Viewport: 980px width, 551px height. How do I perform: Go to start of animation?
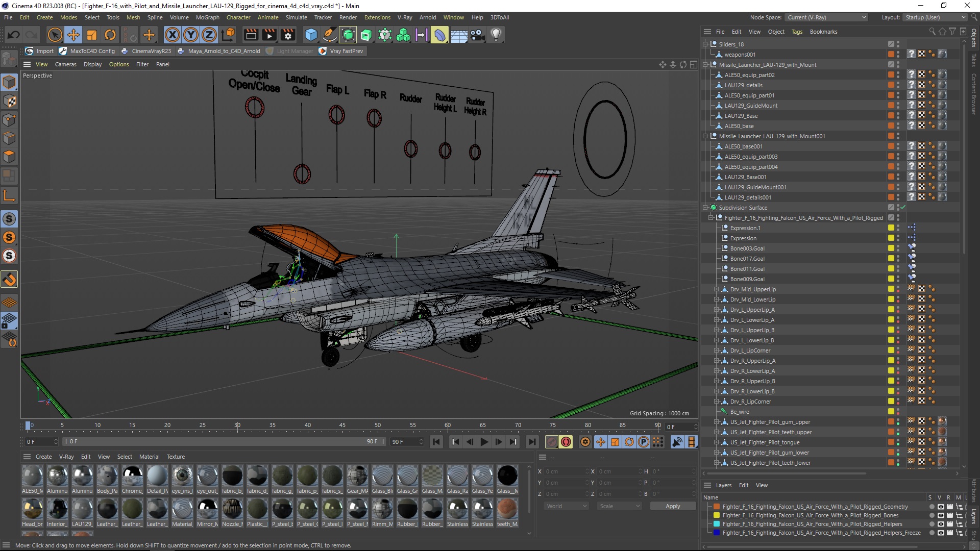pyautogui.click(x=436, y=442)
